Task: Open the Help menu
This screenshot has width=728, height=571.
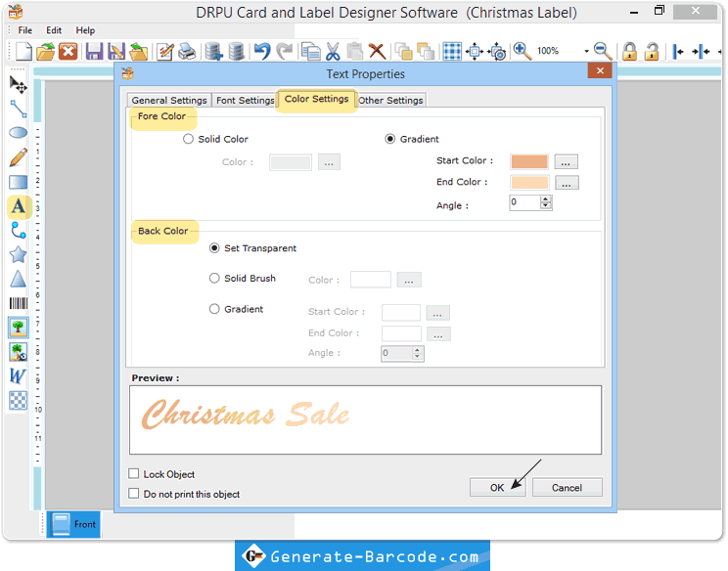Action: (x=85, y=30)
